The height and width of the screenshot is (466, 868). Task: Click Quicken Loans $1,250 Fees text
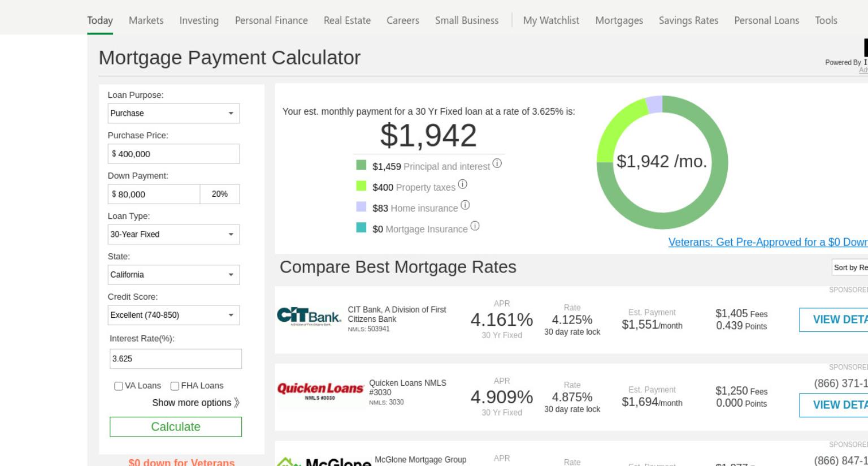741,391
